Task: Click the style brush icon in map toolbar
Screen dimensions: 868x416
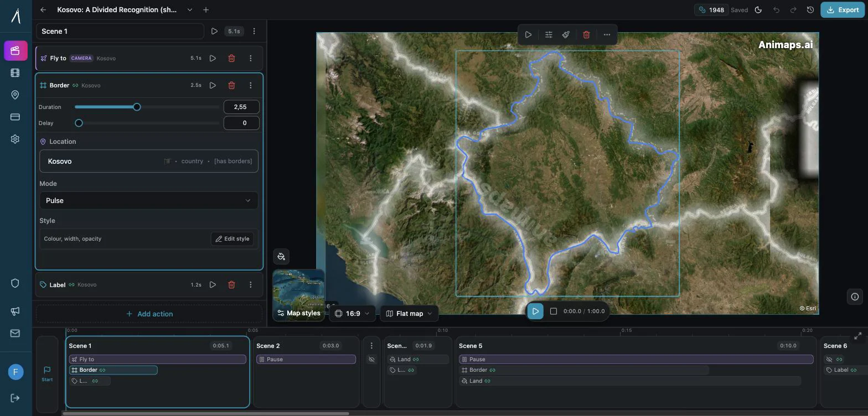Action: point(566,35)
